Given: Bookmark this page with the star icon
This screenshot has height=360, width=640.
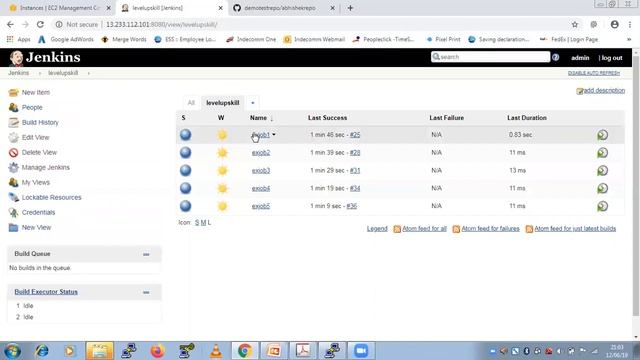Looking at the screenshot, I should coord(575,24).
